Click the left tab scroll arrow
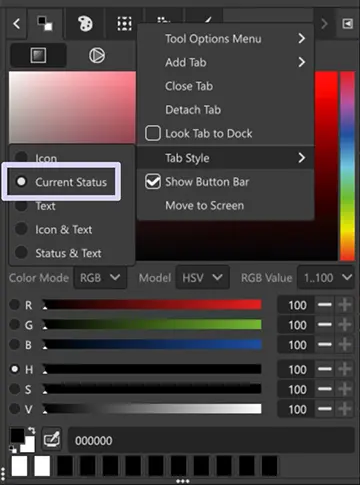 click(x=16, y=24)
